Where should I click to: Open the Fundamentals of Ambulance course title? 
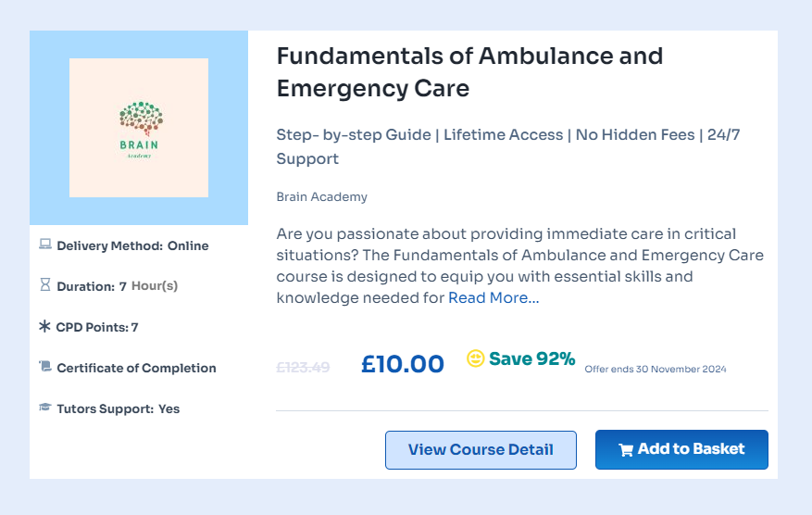point(469,72)
